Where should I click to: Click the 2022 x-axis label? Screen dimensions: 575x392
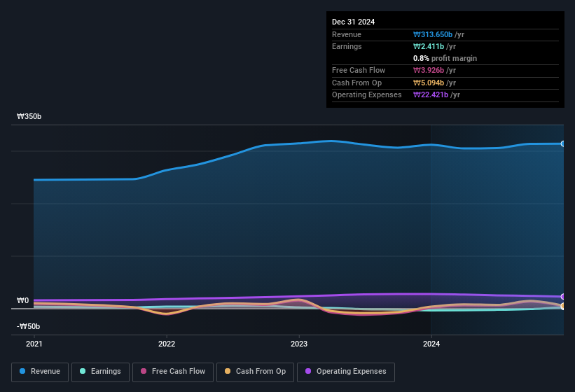[167, 344]
